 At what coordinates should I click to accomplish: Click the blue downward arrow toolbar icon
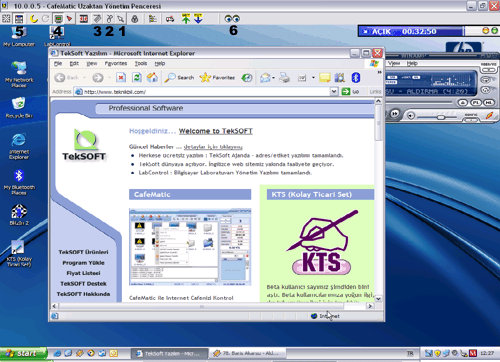pyautogui.click(x=198, y=19)
